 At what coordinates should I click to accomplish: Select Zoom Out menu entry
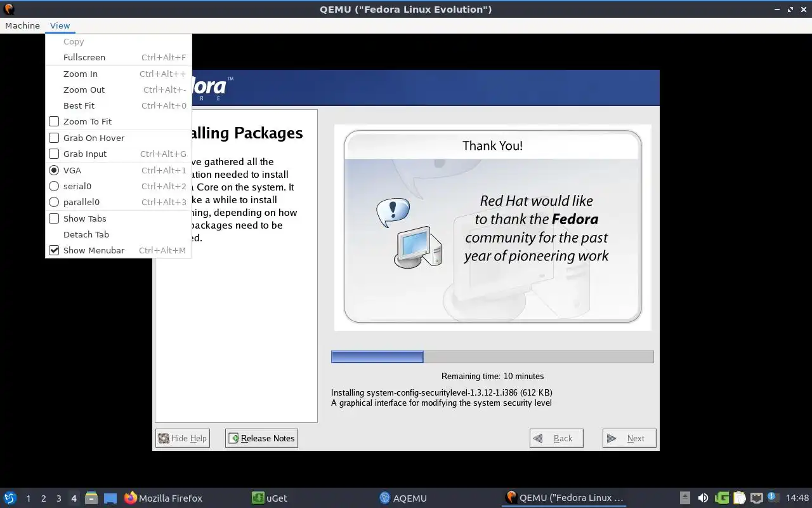click(x=118, y=90)
